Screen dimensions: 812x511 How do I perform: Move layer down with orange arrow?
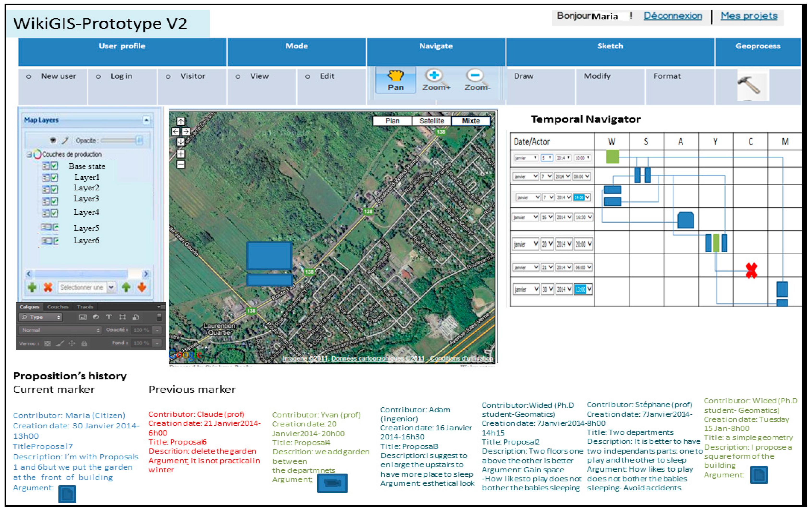(142, 287)
